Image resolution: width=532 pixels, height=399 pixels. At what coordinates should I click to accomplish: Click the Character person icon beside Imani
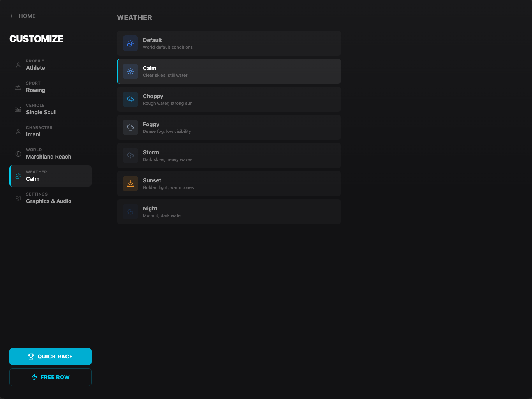tap(18, 132)
